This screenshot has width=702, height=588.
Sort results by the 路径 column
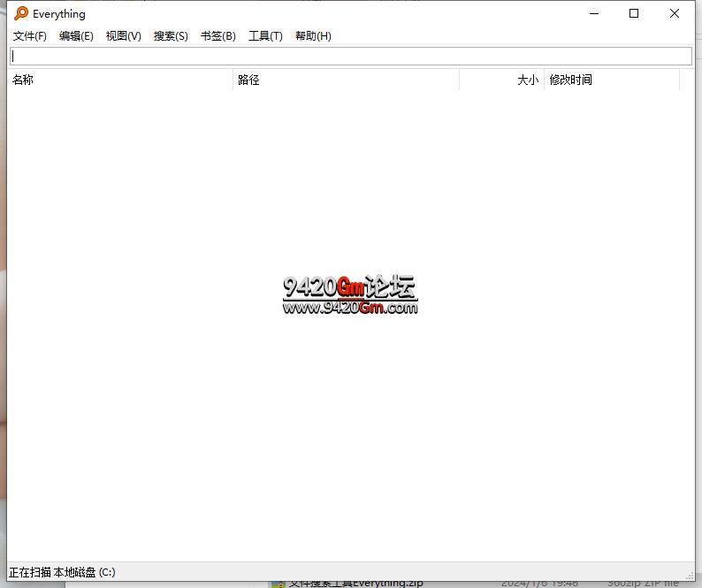click(x=346, y=80)
